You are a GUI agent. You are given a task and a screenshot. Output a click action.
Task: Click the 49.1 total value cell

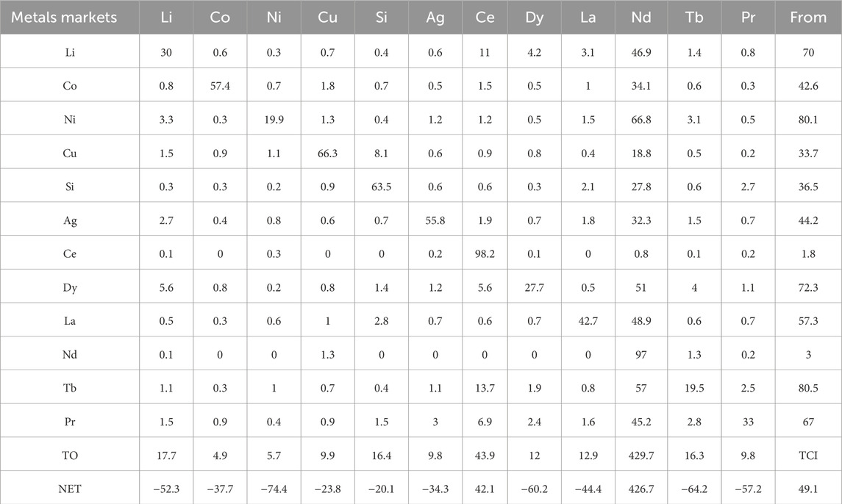pos(807,489)
